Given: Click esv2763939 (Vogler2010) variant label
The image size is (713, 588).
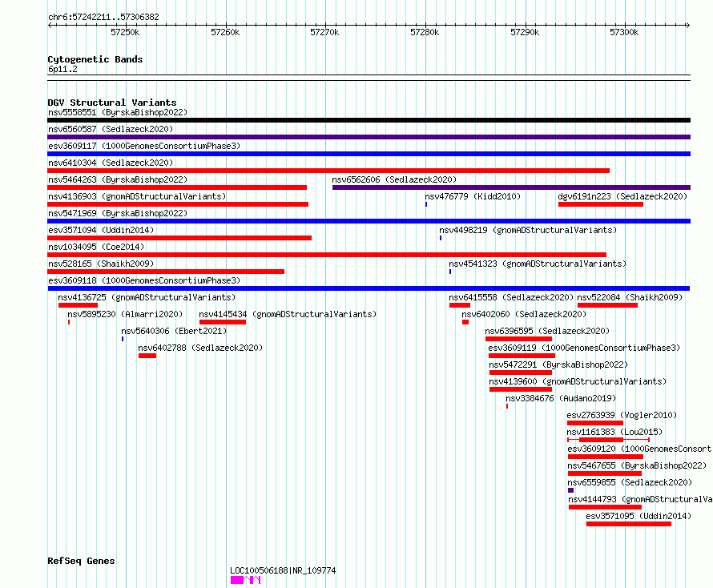Looking at the screenshot, I should pos(622,415).
